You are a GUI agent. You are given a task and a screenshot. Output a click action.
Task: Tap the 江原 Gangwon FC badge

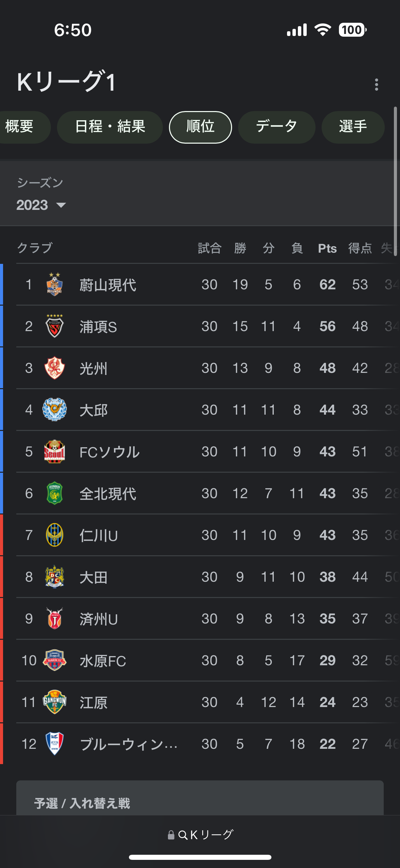click(55, 702)
